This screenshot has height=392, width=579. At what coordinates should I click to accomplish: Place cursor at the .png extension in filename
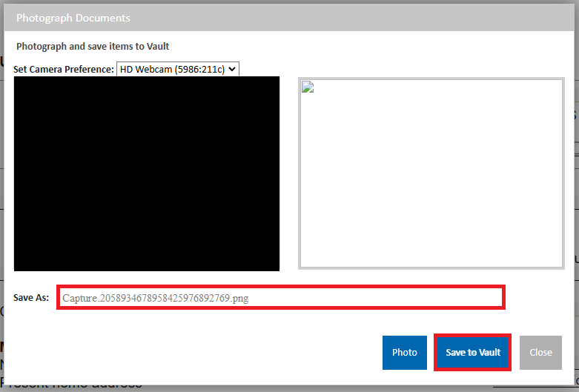[239, 298]
